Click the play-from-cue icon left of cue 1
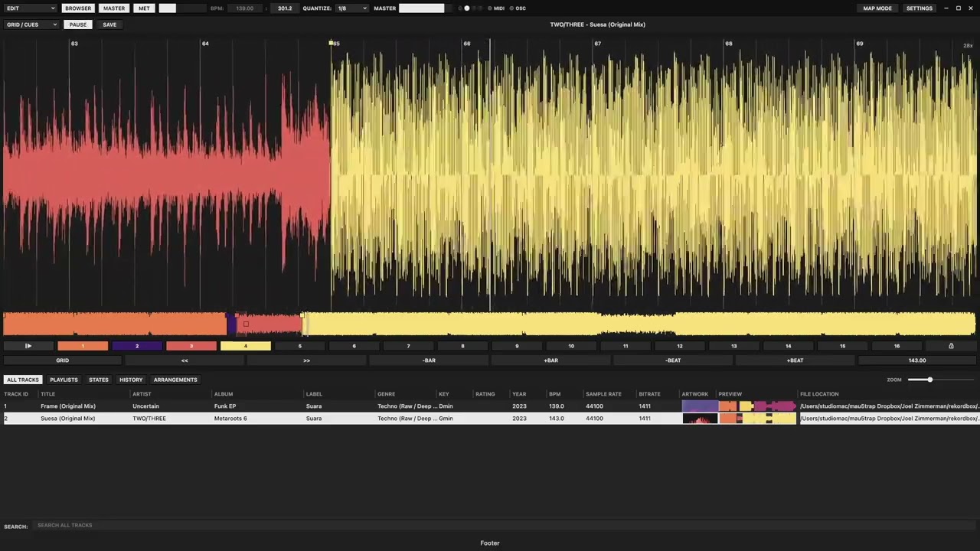Image resolution: width=980 pixels, height=551 pixels. [x=28, y=346]
